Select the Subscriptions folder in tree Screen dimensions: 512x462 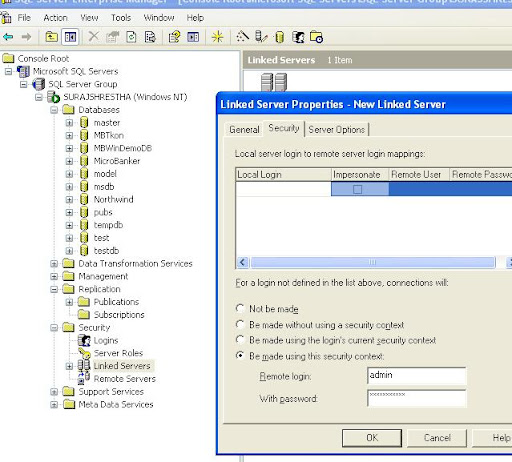click(119, 315)
